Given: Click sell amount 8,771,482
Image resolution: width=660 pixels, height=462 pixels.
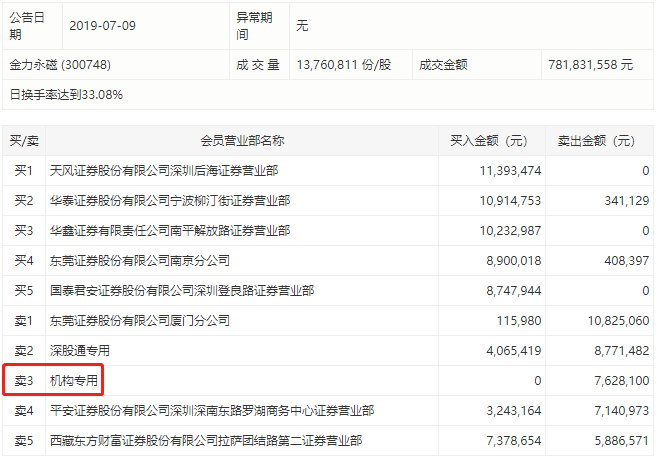Looking at the screenshot, I should [622, 350].
